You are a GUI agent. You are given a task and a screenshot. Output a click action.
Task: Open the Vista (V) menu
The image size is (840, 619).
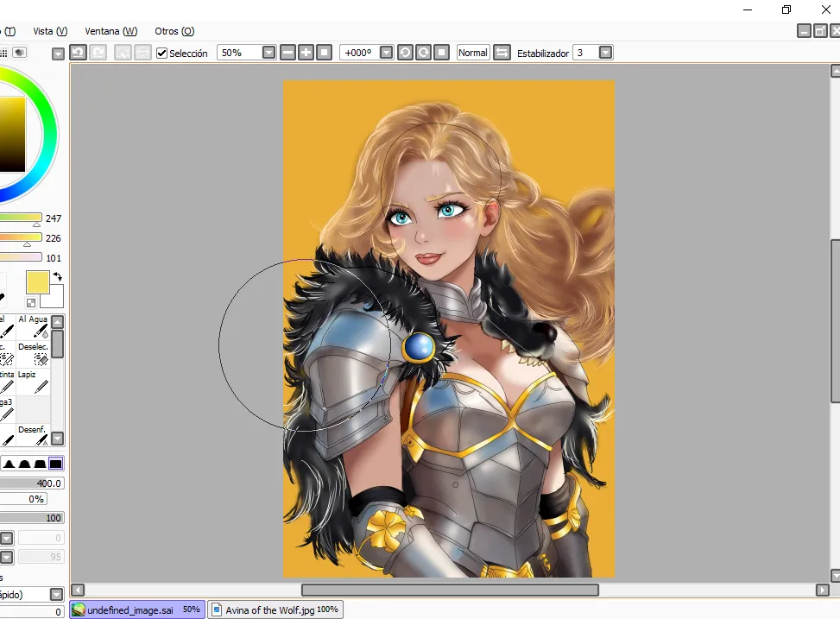click(x=50, y=31)
